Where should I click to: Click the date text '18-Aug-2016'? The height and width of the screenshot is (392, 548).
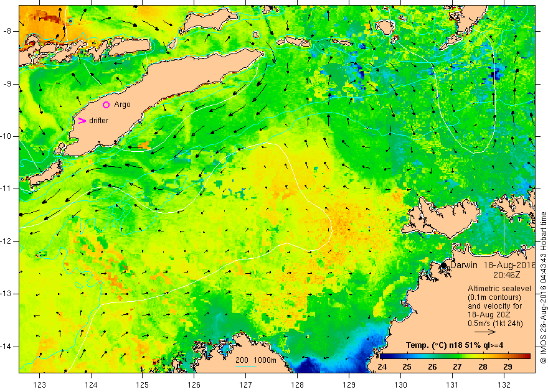click(509, 265)
